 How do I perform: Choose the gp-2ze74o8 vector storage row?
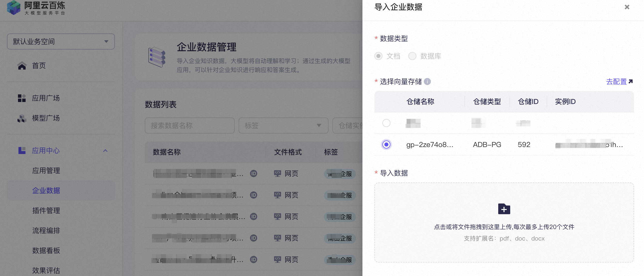pyautogui.click(x=386, y=144)
